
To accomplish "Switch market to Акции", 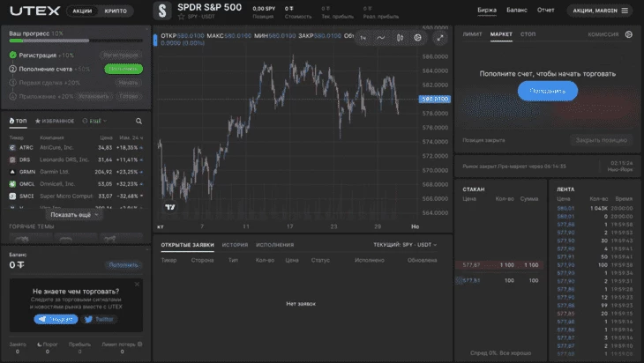I will (82, 11).
